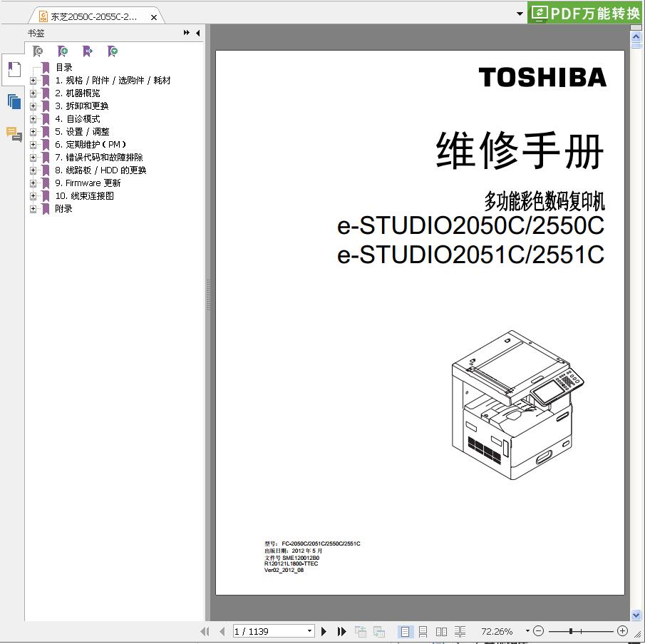Enable continuous facing view mode

(x=460, y=631)
